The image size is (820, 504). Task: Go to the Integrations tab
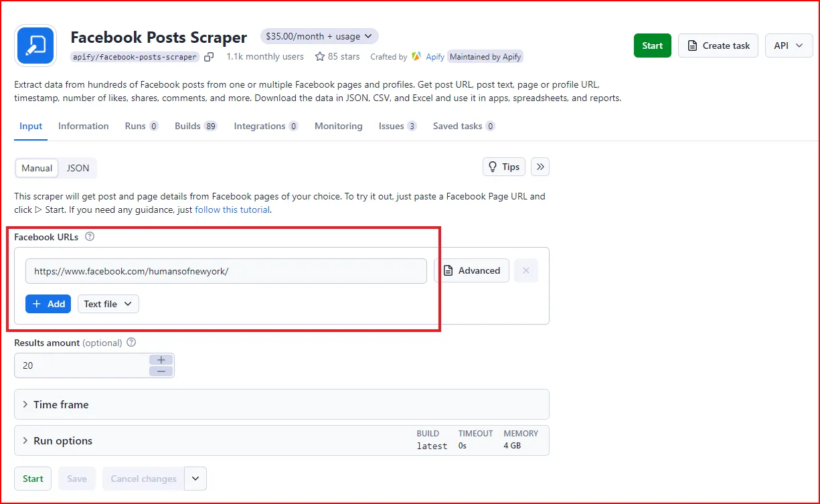click(266, 126)
